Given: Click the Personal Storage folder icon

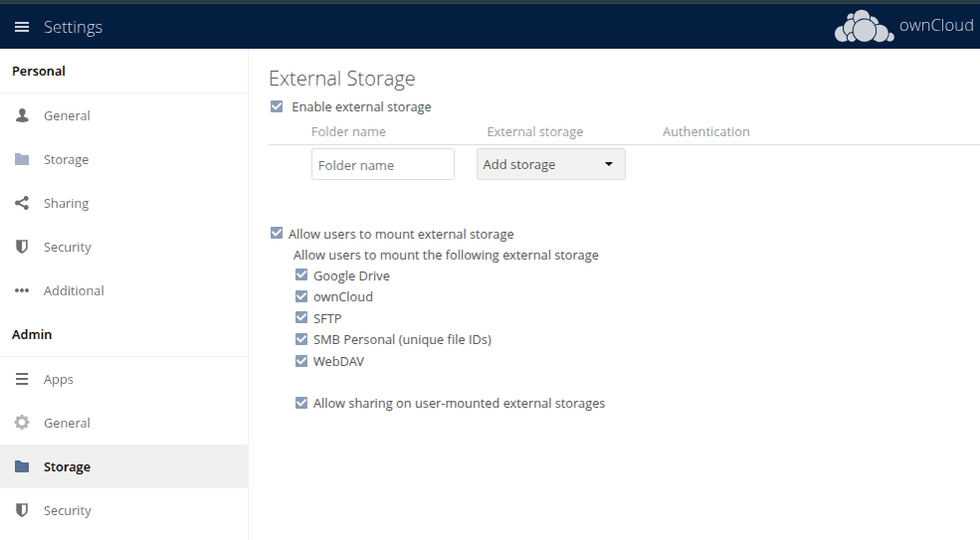Looking at the screenshot, I should pos(22,159).
